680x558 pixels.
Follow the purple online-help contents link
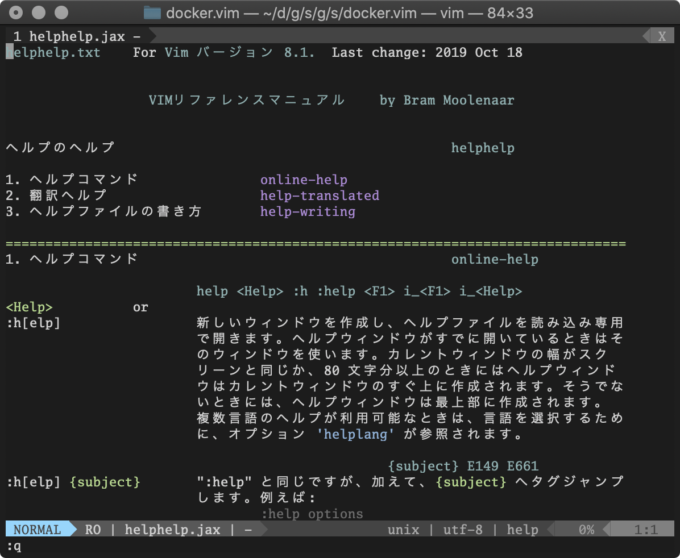pos(304,180)
